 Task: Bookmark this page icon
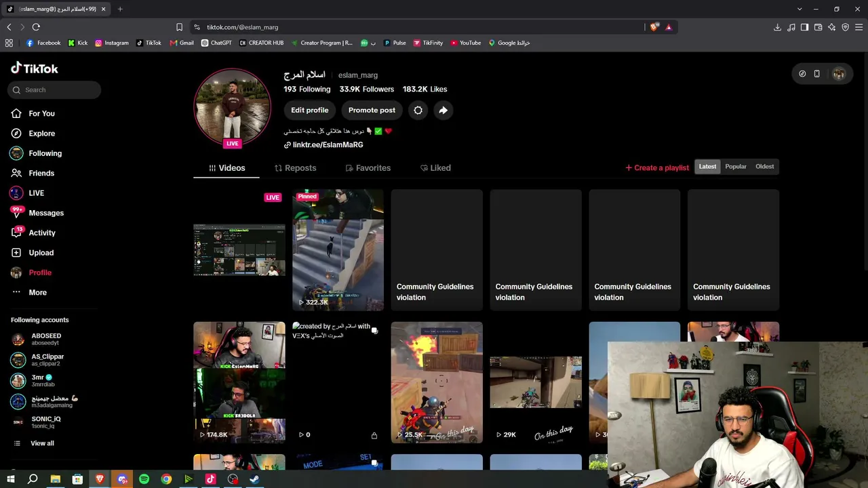click(179, 27)
